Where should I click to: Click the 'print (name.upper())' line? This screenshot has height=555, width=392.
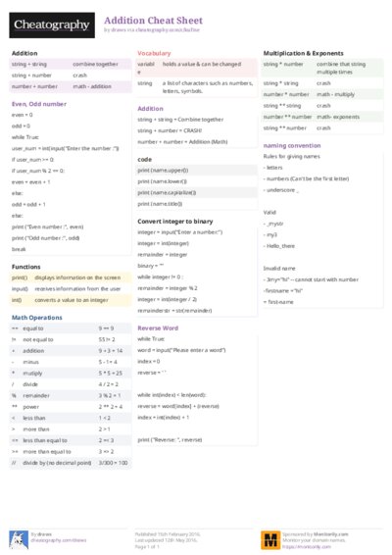pos(163,171)
